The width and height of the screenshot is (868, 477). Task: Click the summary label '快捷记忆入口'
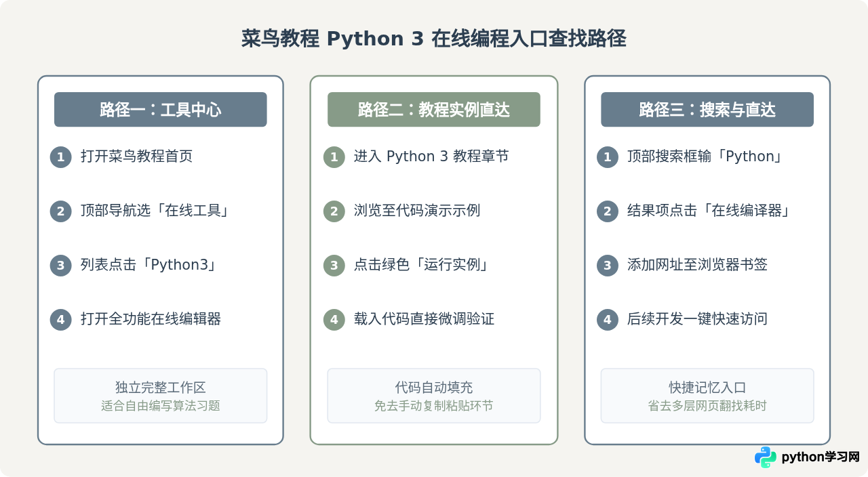point(707,388)
